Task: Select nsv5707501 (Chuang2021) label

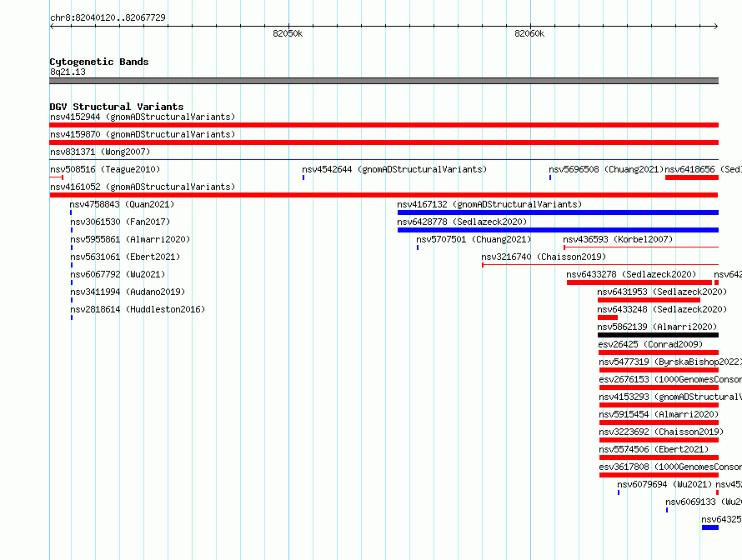Action: [x=474, y=239]
